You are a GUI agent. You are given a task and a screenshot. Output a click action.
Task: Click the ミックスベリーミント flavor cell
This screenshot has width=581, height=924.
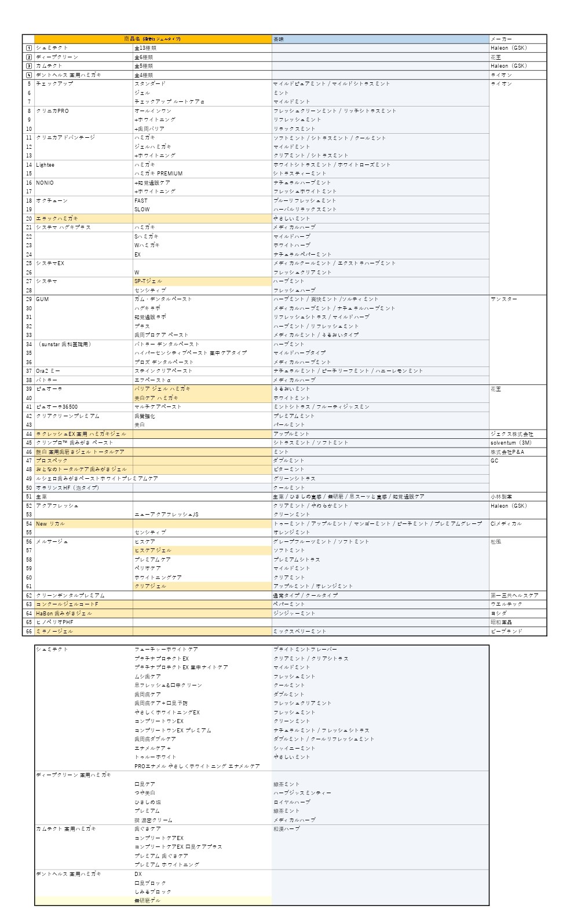click(381, 632)
